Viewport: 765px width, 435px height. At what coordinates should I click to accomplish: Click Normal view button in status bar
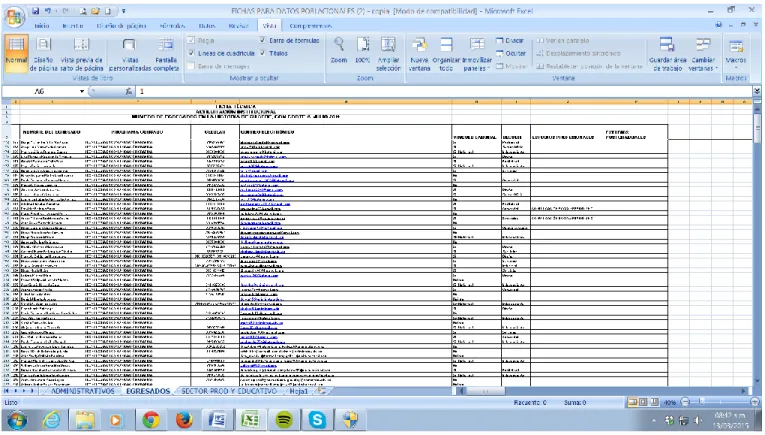click(633, 402)
